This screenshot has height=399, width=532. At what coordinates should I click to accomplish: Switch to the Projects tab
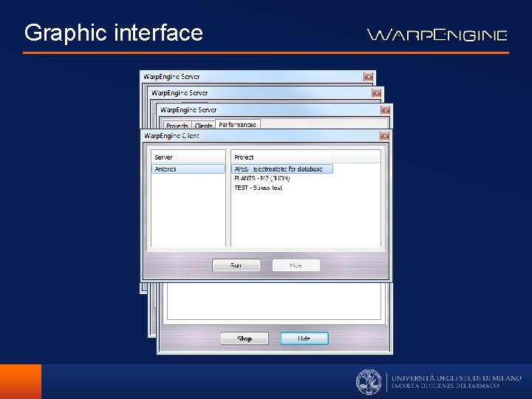pyautogui.click(x=177, y=125)
